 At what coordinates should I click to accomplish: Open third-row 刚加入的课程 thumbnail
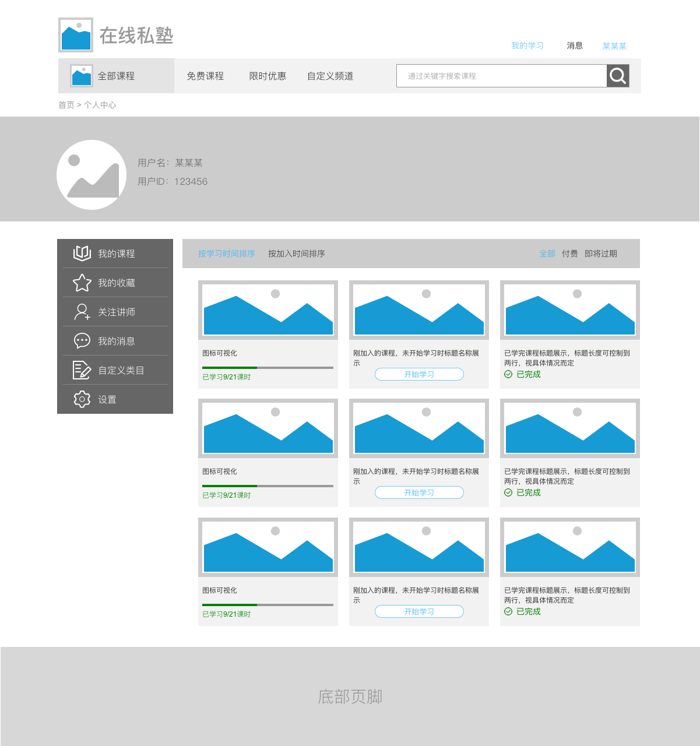coord(419,547)
